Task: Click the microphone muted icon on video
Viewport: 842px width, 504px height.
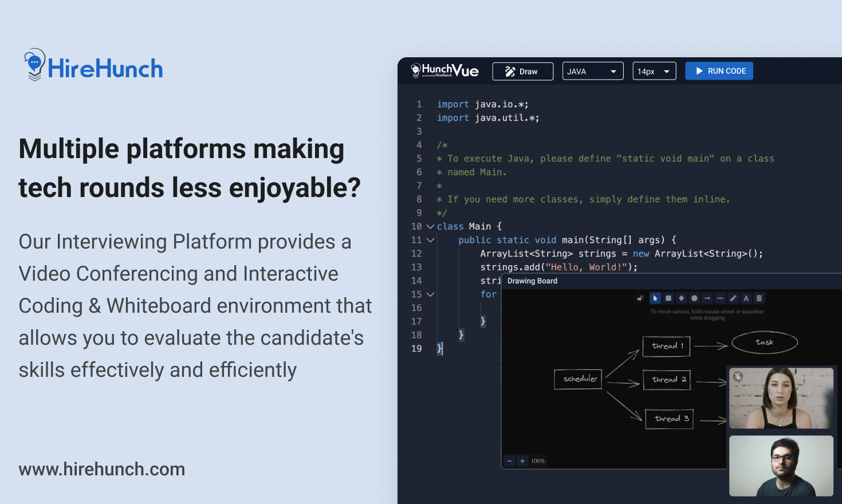Action: click(738, 376)
